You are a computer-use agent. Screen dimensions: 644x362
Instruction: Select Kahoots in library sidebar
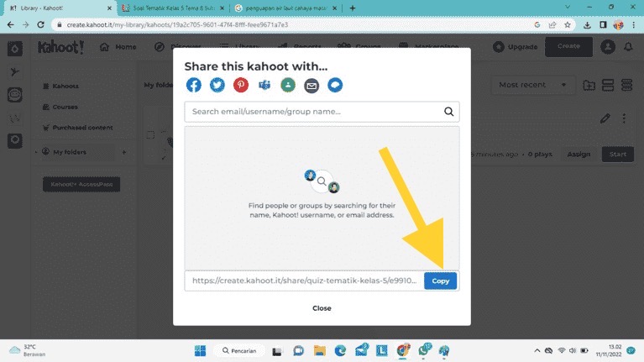pos(60,86)
